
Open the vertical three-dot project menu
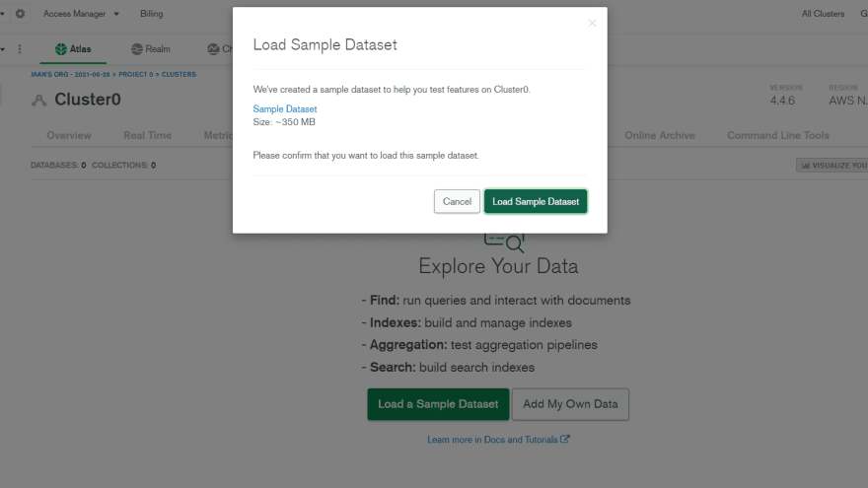20,49
